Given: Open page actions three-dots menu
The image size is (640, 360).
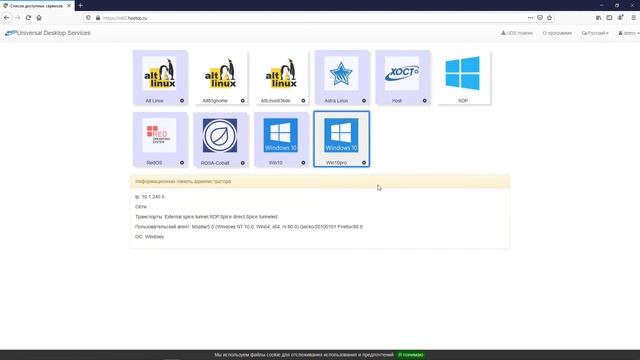Looking at the screenshot, I should (x=530, y=18).
